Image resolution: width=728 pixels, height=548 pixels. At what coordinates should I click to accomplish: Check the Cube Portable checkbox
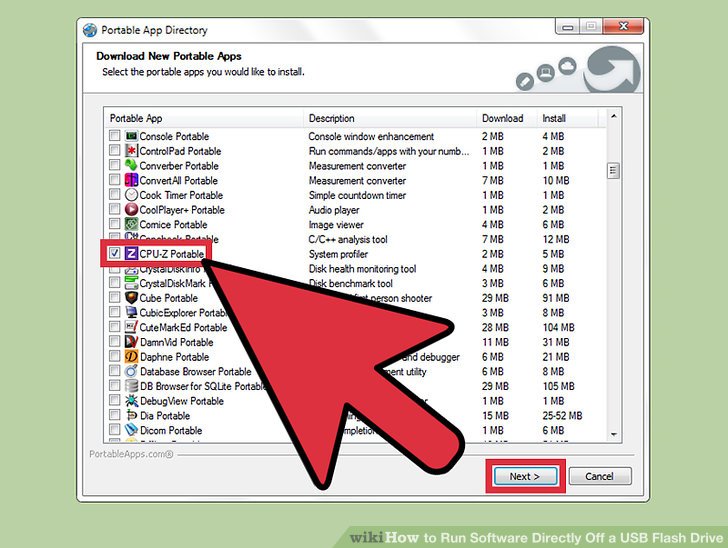click(x=114, y=297)
